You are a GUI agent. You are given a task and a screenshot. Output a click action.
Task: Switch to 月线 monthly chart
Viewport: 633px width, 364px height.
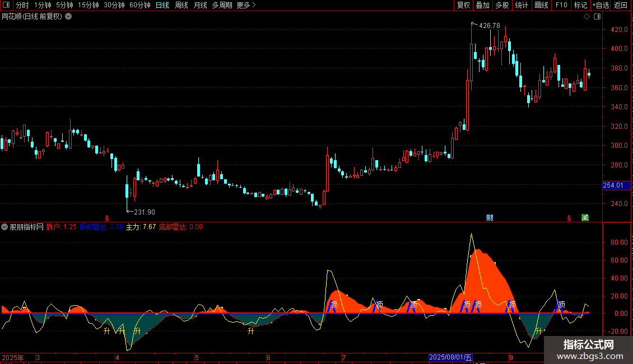[x=200, y=5]
